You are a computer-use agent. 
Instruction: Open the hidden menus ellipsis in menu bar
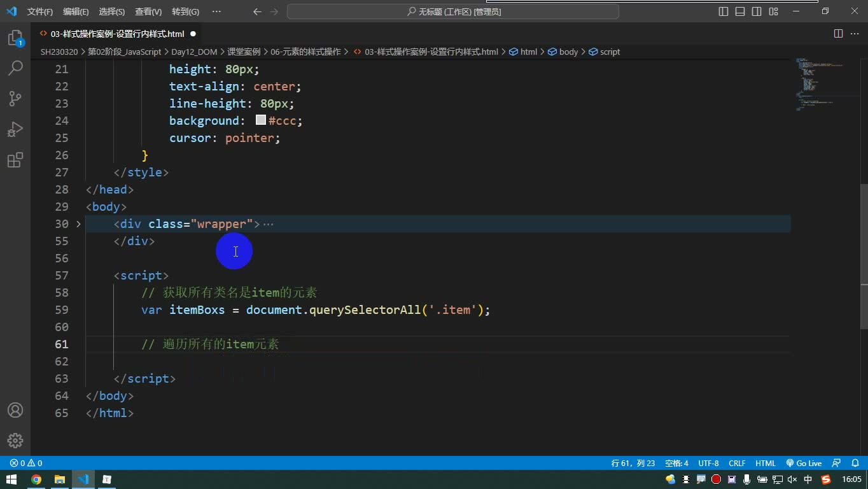[x=216, y=11]
